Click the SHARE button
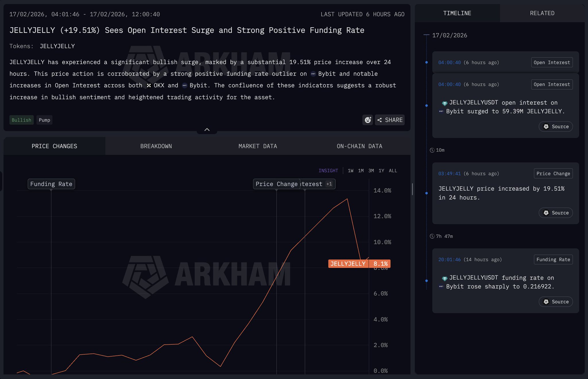Screen dimensions: 588x379 coord(390,120)
